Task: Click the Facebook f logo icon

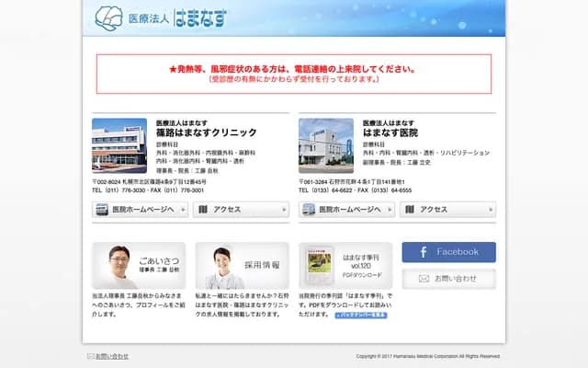Action: (x=422, y=252)
